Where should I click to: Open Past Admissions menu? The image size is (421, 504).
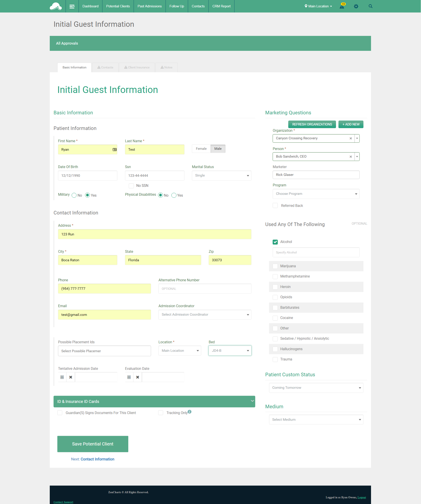pos(150,6)
